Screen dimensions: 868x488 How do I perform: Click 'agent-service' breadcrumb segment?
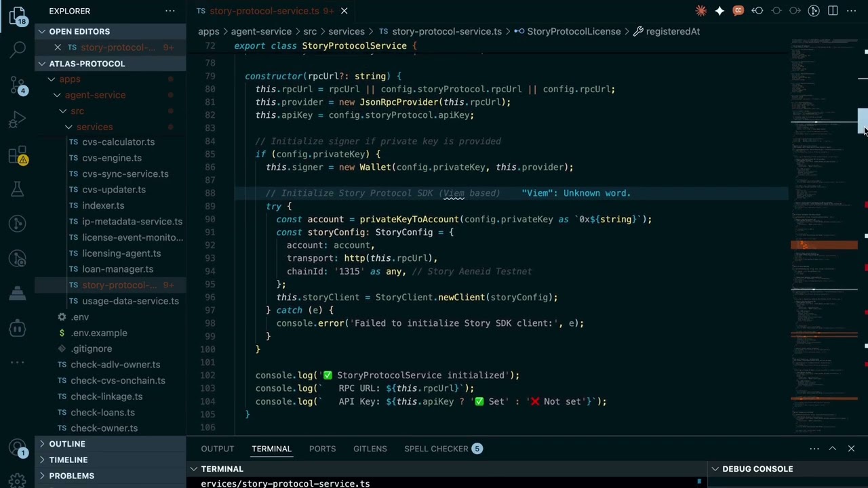click(261, 31)
